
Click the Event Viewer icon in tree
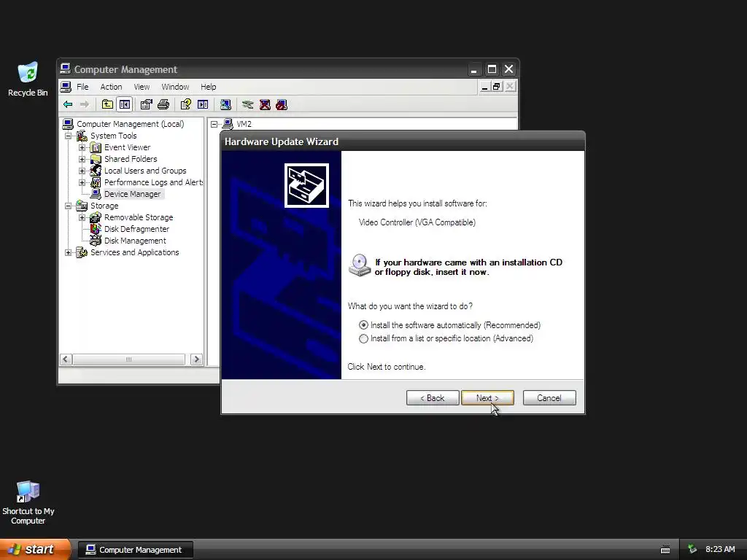(x=96, y=147)
